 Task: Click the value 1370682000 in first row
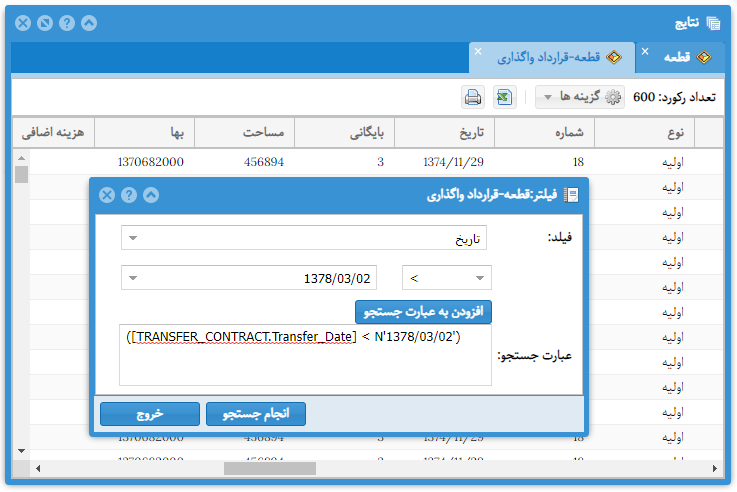pyautogui.click(x=150, y=162)
